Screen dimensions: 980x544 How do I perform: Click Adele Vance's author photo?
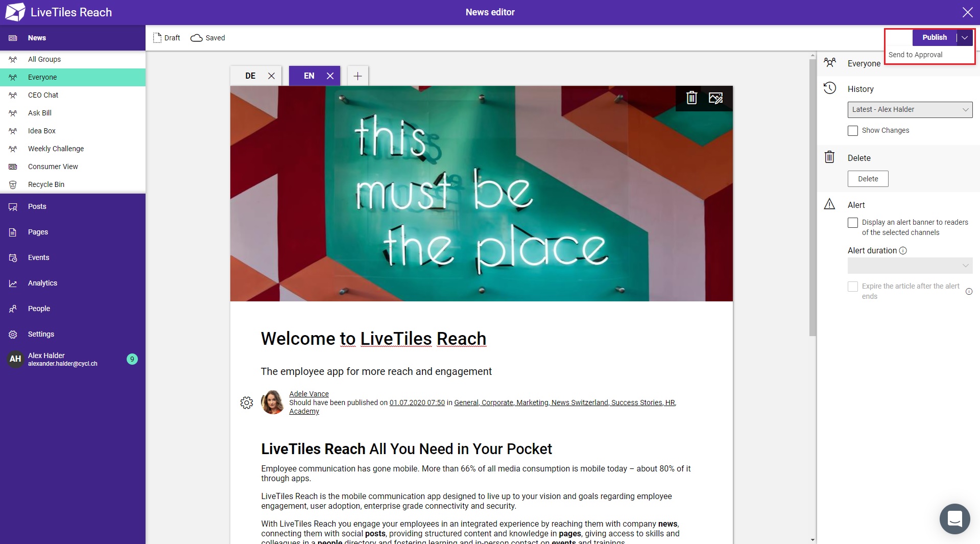click(x=272, y=403)
